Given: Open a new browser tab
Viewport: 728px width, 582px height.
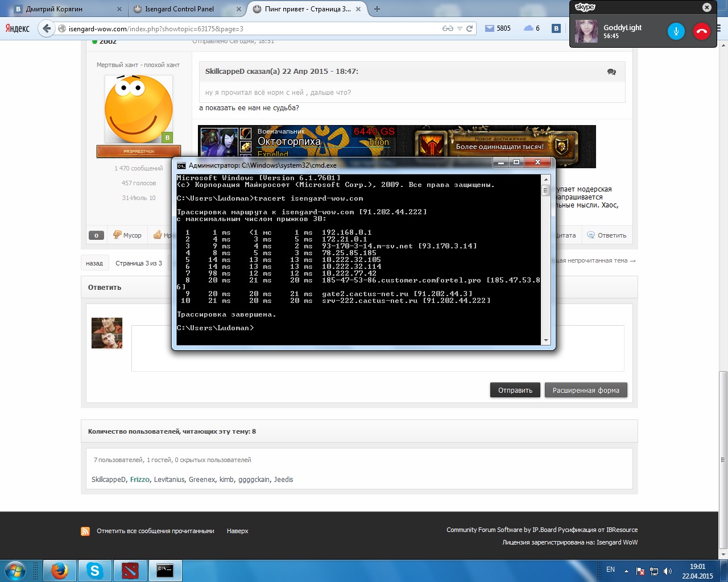Looking at the screenshot, I should (377, 9).
